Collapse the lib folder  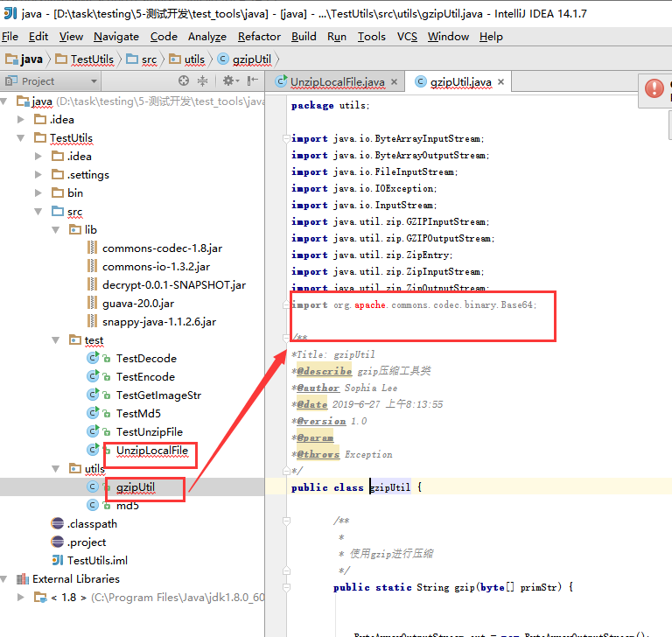point(56,230)
